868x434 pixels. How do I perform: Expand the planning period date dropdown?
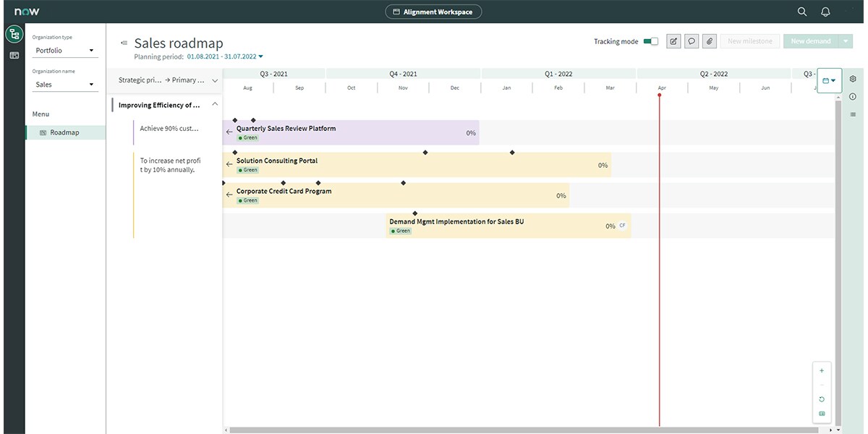pyautogui.click(x=260, y=56)
